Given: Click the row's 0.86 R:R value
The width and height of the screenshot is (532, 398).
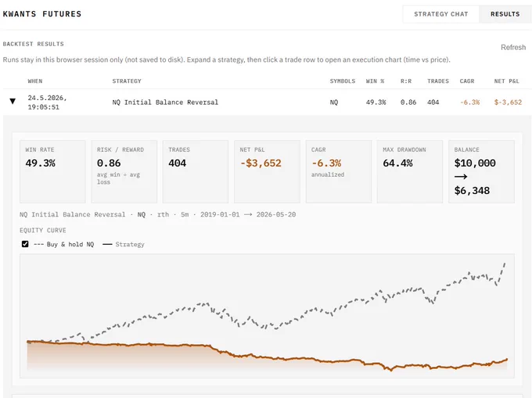Looking at the screenshot, I should point(408,102).
